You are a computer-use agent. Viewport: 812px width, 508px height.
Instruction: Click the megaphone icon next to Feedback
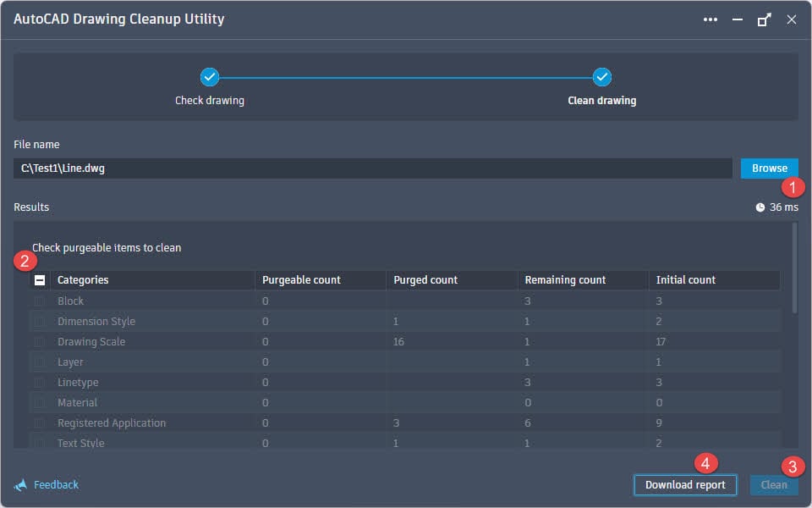(21, 484)
